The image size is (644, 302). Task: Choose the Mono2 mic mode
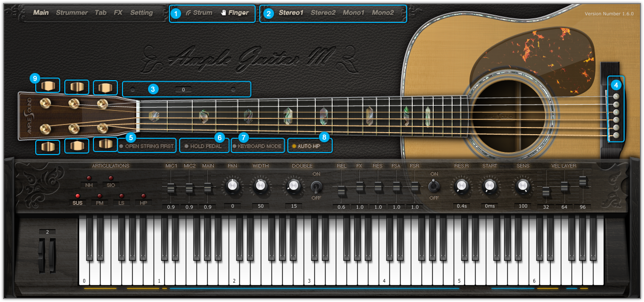383,13
